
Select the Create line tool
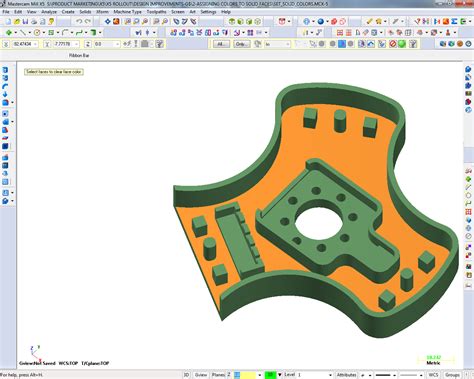[22, 33]
